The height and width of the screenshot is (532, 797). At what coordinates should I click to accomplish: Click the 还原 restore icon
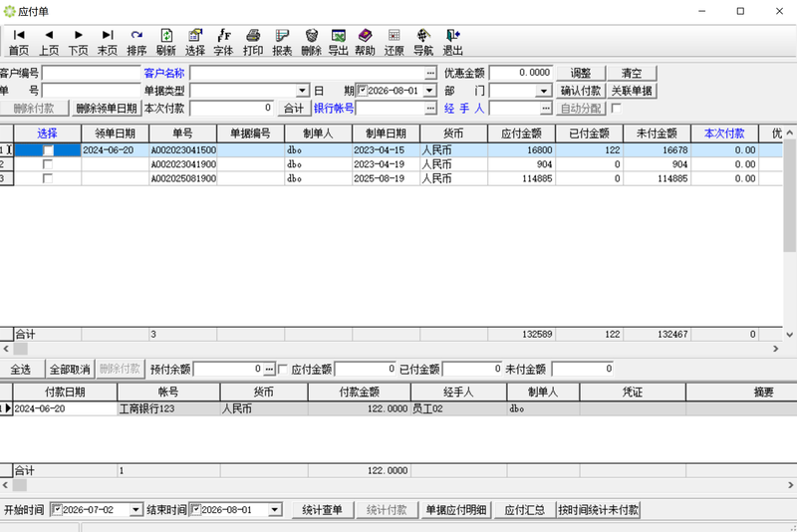[394, 42]
